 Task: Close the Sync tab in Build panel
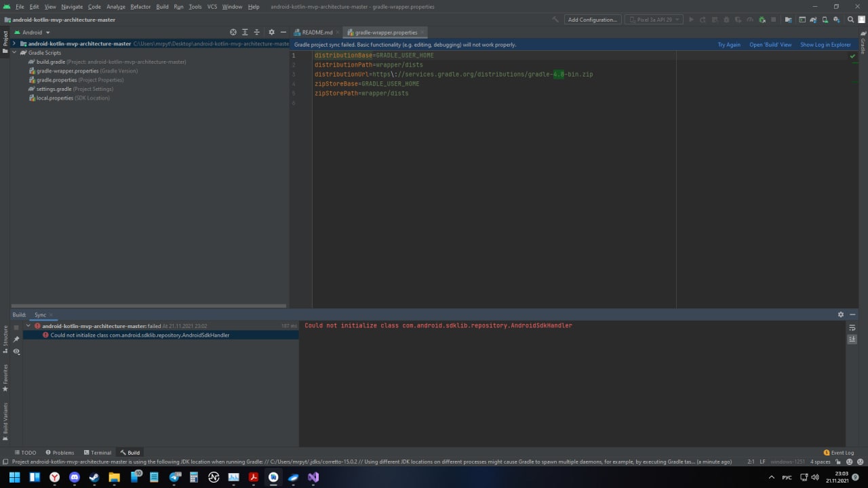[51, 314]
